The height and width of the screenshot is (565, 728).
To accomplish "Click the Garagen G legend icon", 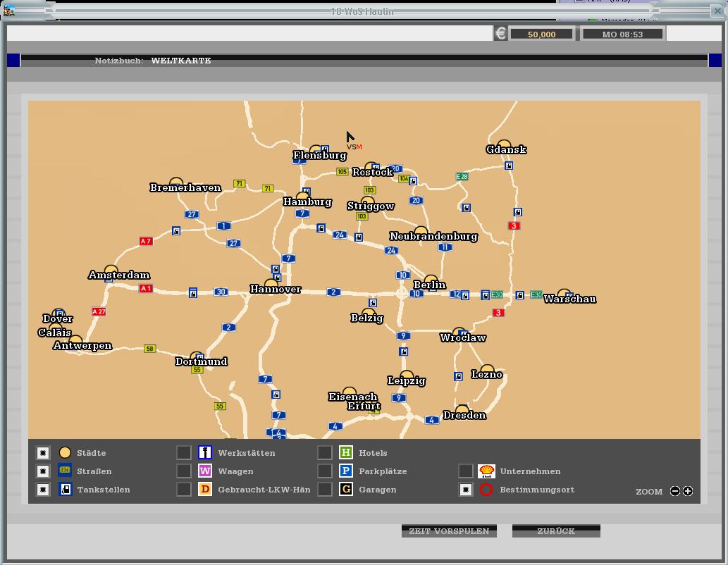I will coord(345,490).
